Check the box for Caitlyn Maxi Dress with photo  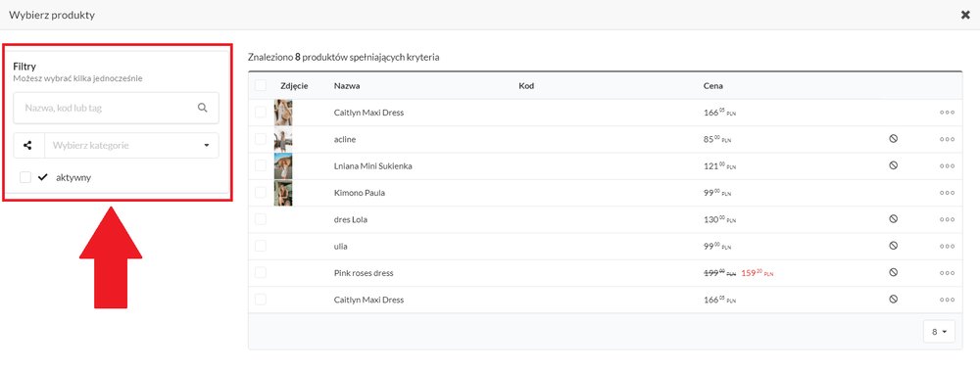(x=261, y=113)
